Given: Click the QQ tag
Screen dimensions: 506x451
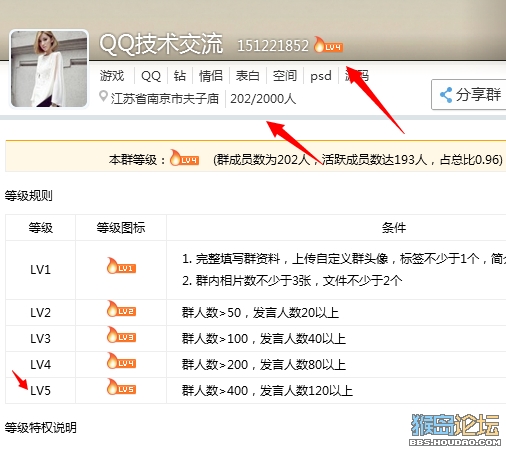Looking at the screenshot, I should coord(151,76).
